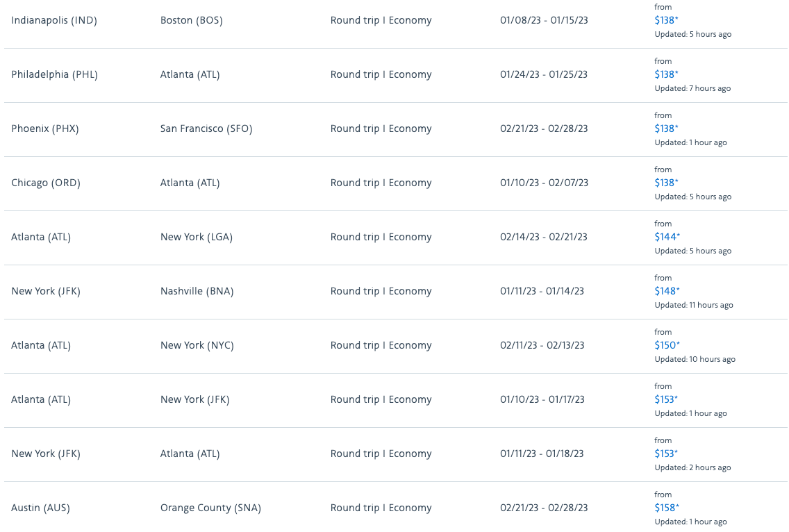
Task: Click the $153 Atlanta to New York (JFK) fare
Action: (x=665, y=399)
